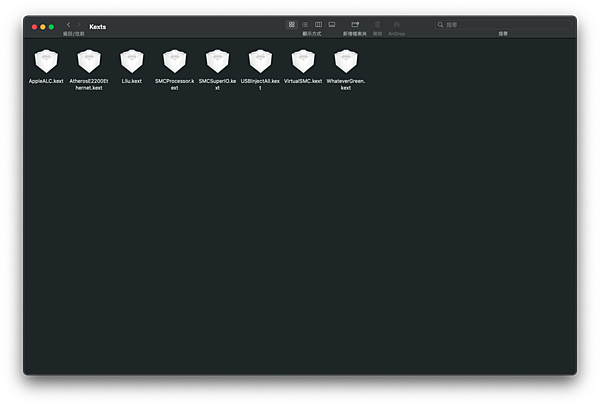
Task: Go back with the left chevron
Action: tap(68, 24)
